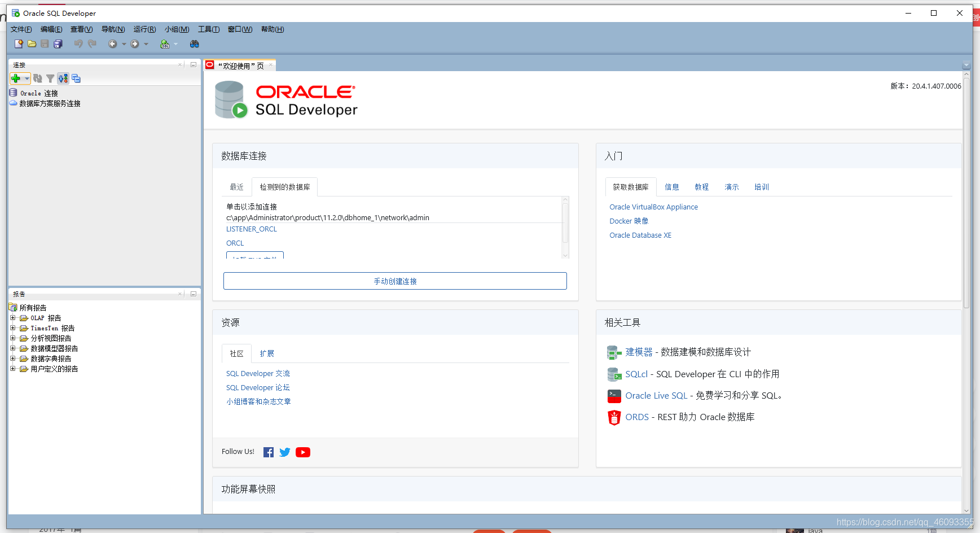Click the binoculars Find DB Object icon
This screenshot has height=533, width=980.
194,44
